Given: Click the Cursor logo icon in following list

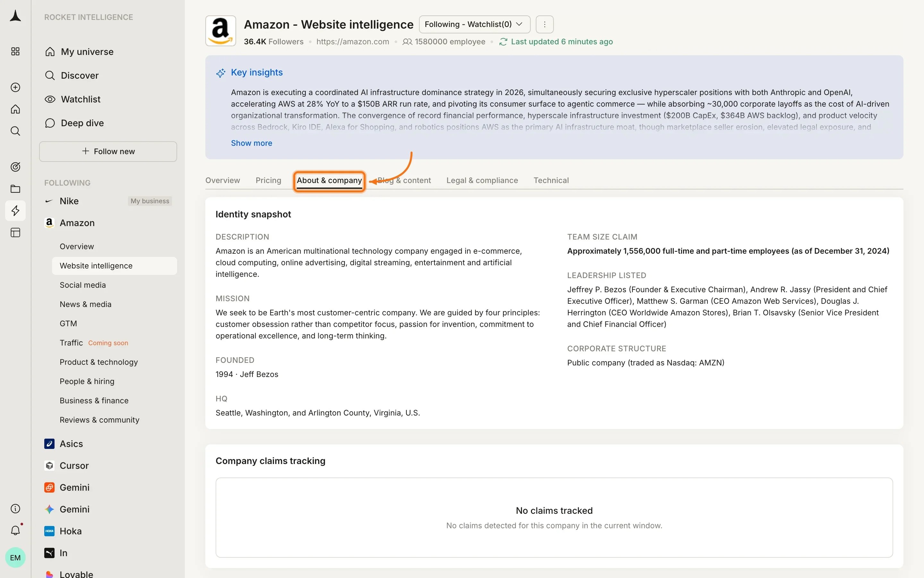Looking at the screenshot, I should point(49,465).
